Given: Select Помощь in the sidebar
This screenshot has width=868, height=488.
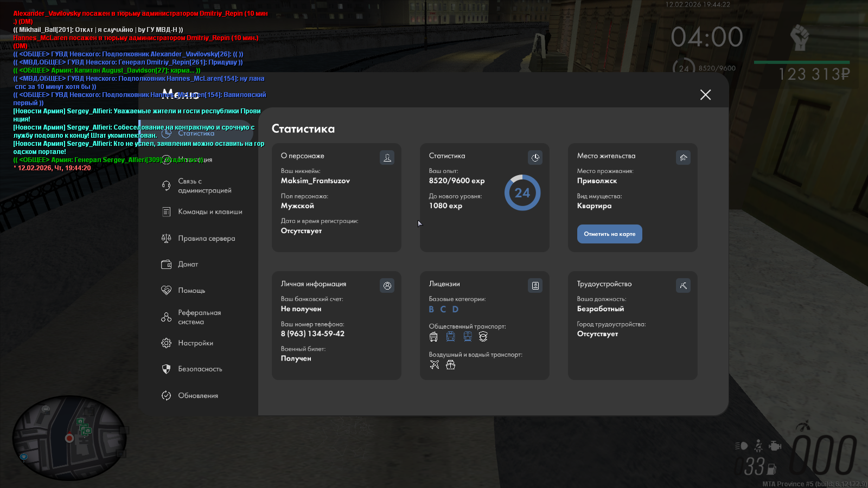Looking at the screenshot, I should pos(191,291).
